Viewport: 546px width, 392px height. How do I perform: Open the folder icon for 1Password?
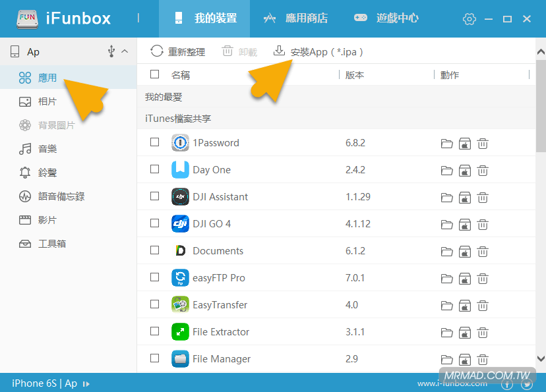[447, 143]
